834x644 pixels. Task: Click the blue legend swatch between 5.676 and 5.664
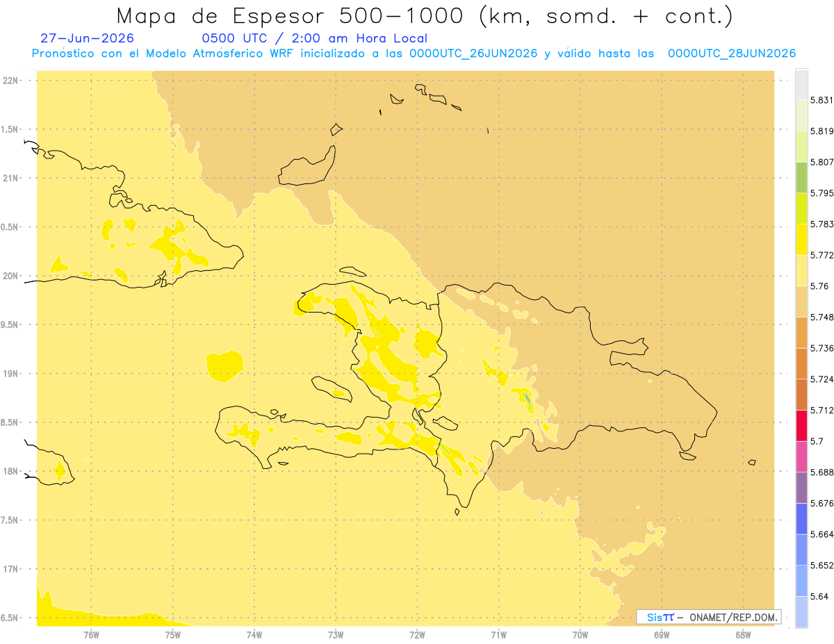(x=801, y=519)
